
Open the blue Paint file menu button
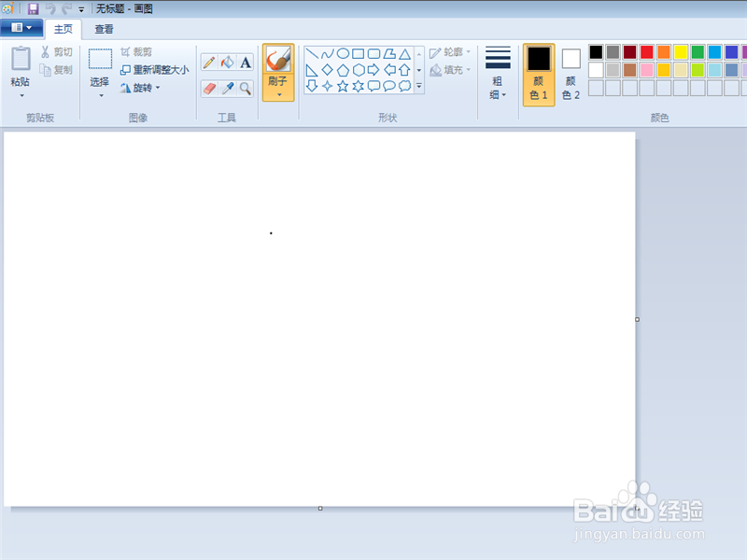(x=21, y=28)
